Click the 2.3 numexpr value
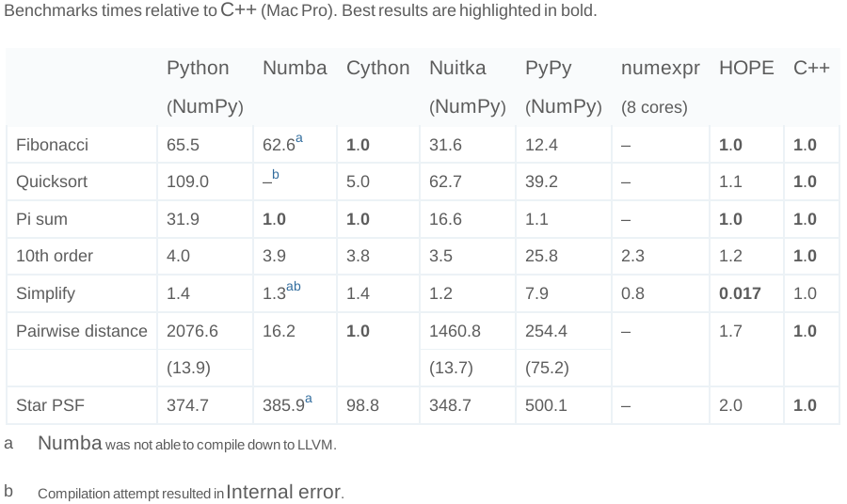Image resolution: width=847 pixels, height=504 pixels. (x=632, y=256)
